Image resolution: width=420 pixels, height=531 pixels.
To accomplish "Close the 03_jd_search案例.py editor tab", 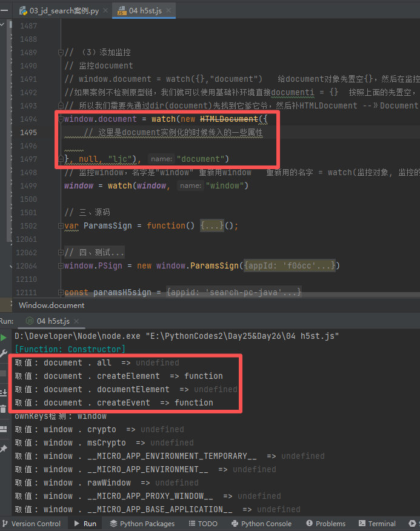I will tap(105, 11).
